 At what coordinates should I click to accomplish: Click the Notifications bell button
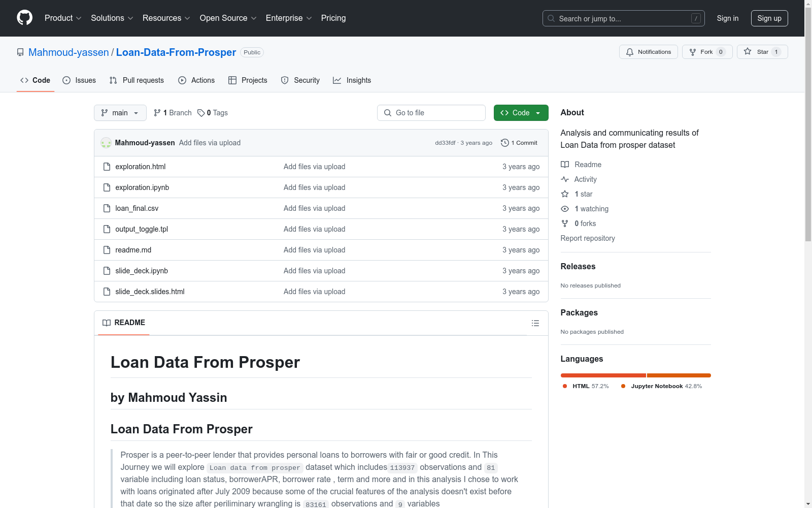[648, 52]
